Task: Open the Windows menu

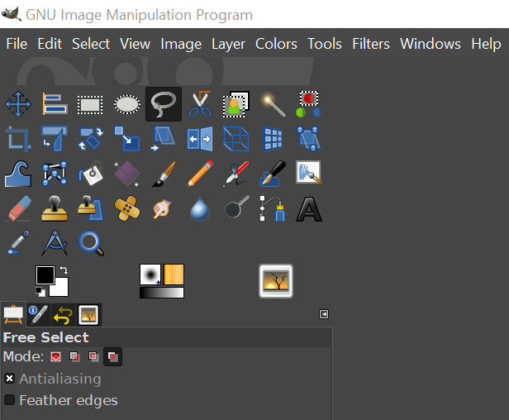Action: [x=431, y=44]
